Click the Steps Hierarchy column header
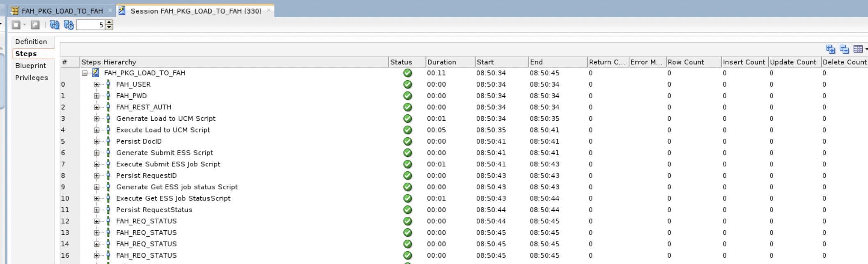Image resolution: width=868 pixels, height=264 pixels. tap(234, 62)
